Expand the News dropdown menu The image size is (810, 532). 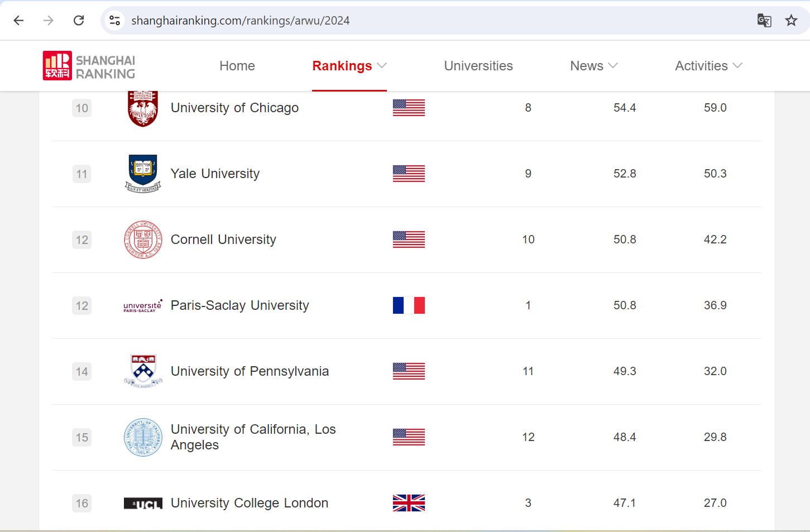(x=593, y=66)
